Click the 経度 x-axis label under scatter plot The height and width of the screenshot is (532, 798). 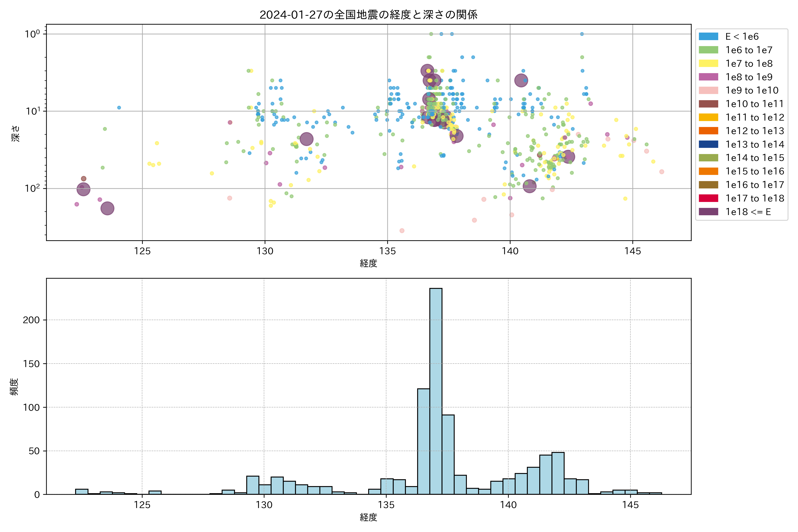point(368,263)
